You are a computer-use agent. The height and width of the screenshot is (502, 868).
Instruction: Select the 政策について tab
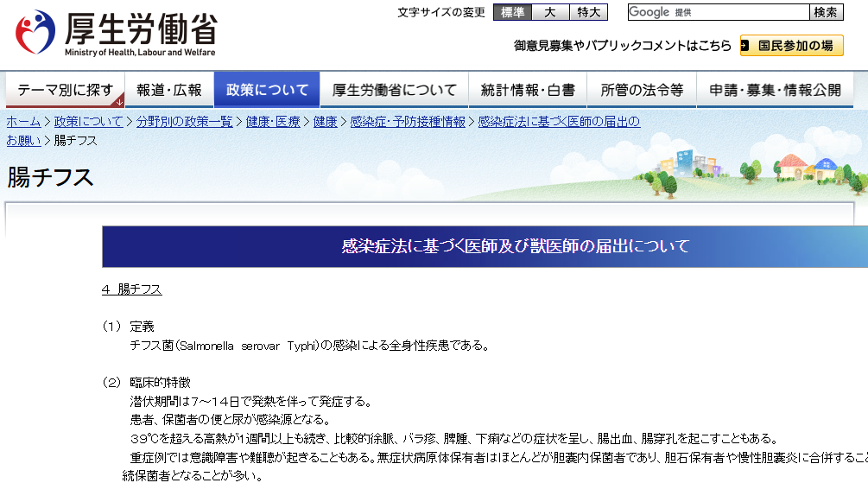(267, 90)
